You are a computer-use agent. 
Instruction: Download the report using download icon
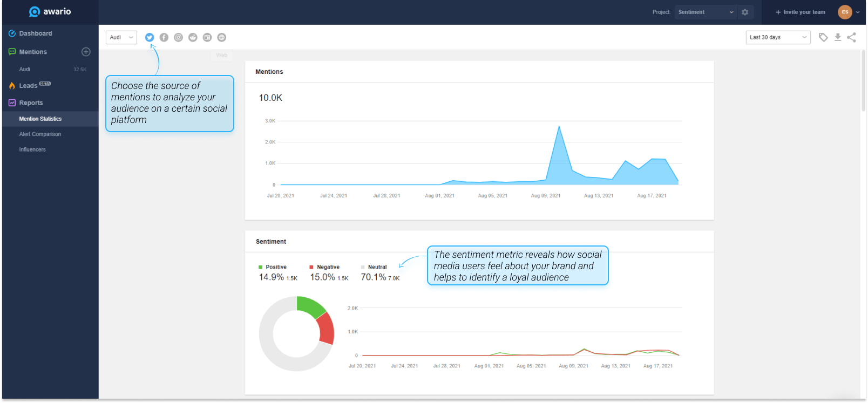(838, 37)
